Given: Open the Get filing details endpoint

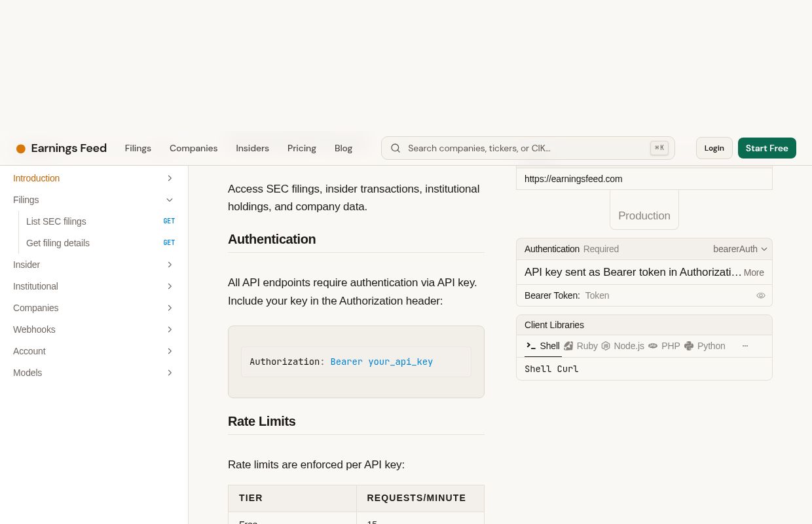Looking at the screenshot, I should coord(100,243).
